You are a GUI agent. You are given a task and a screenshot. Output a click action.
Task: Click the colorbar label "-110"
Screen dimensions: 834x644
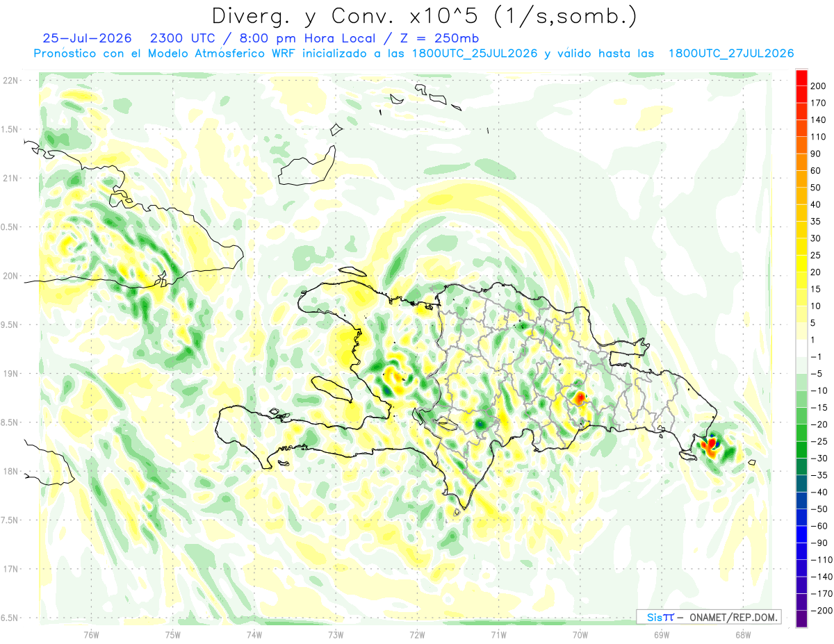[822, 560]
